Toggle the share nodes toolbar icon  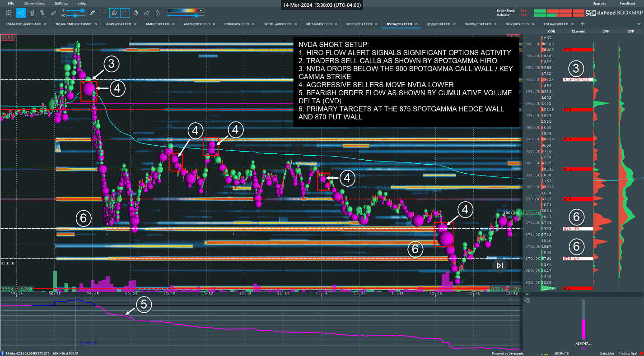coord(21,13)
